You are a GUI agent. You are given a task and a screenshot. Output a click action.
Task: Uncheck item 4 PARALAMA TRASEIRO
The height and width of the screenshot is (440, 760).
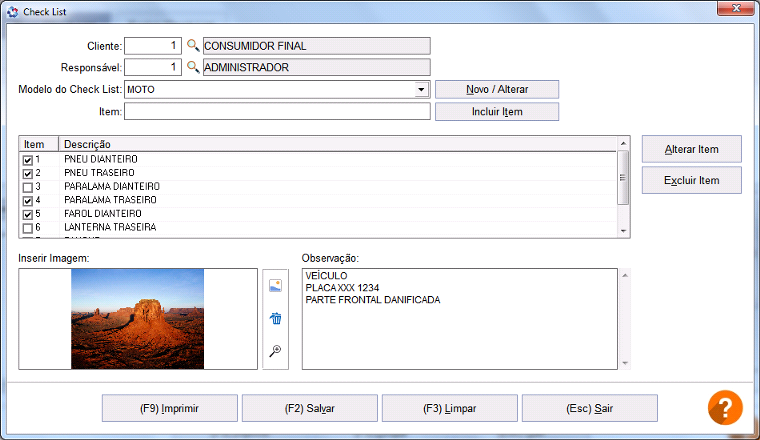28,201
